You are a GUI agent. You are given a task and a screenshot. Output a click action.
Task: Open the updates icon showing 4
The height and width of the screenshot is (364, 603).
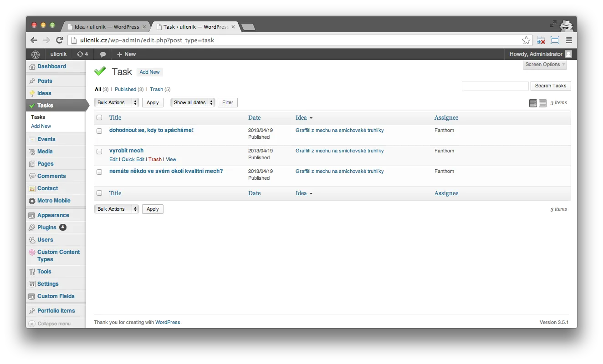82,54
